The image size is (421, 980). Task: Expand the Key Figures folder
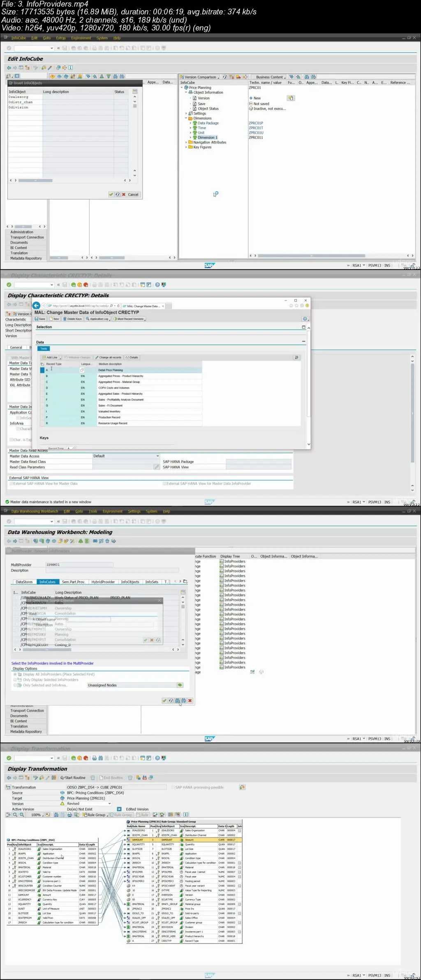point(186,147)
